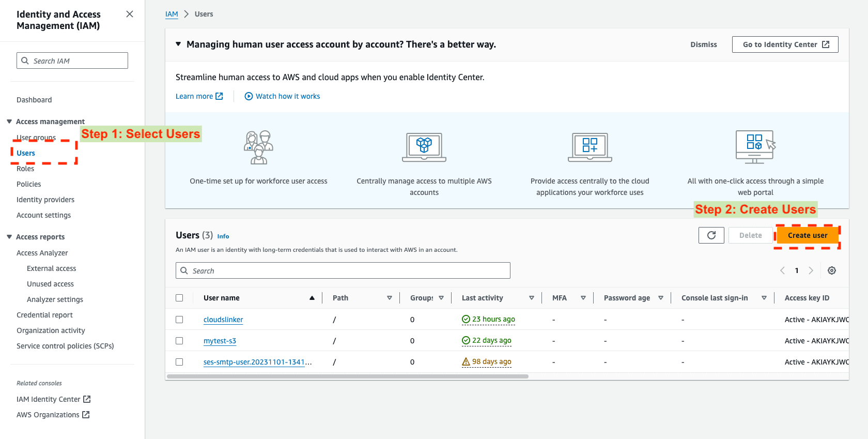868x439 pixels.
Task: Go to next page arrow
Action: click(811, 270)
